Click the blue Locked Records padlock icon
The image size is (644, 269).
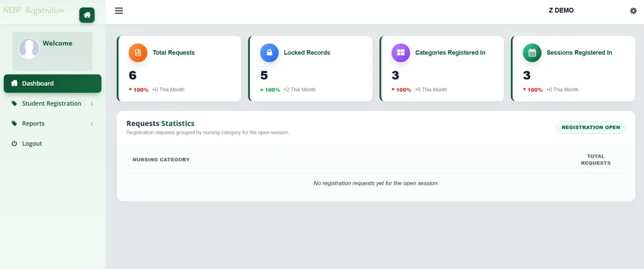coord(269,53)
